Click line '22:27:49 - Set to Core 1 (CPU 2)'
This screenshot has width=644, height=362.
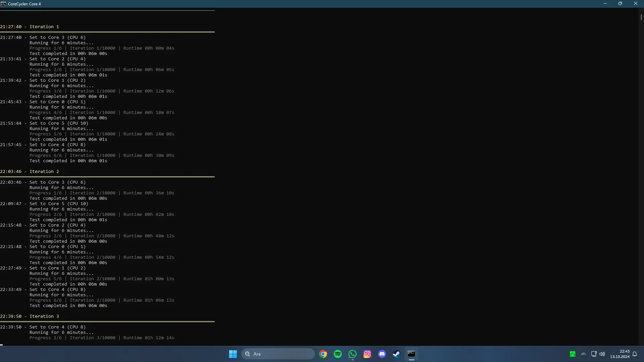click(43, 268)
